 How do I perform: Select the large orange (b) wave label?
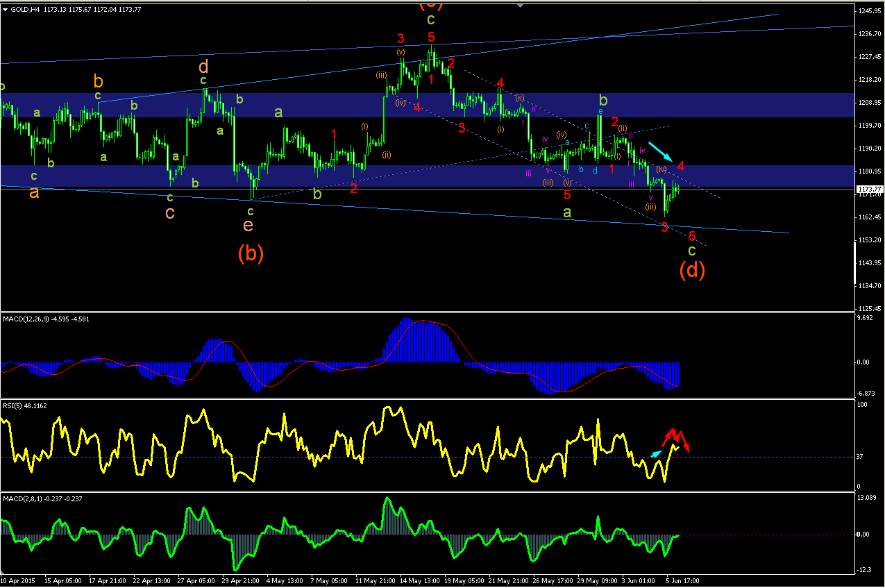(x=251, y=254)
